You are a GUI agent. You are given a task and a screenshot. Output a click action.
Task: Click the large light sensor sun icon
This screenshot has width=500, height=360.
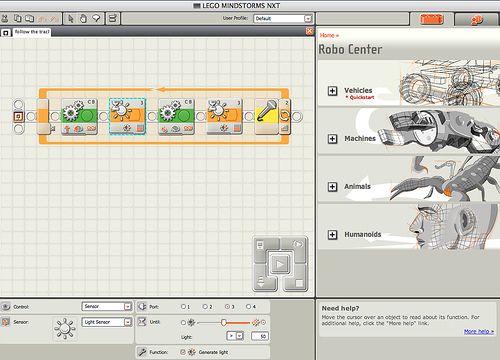click(x=65, y=329)
